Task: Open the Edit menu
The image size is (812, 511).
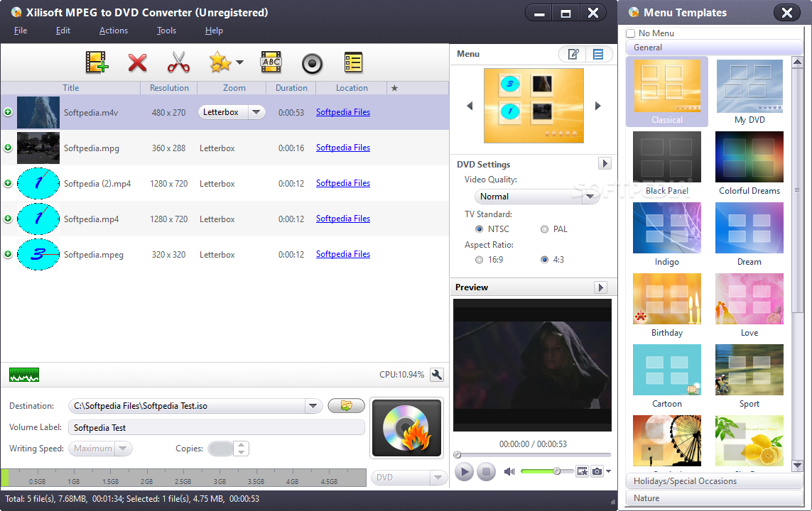Action: (63, 31)
